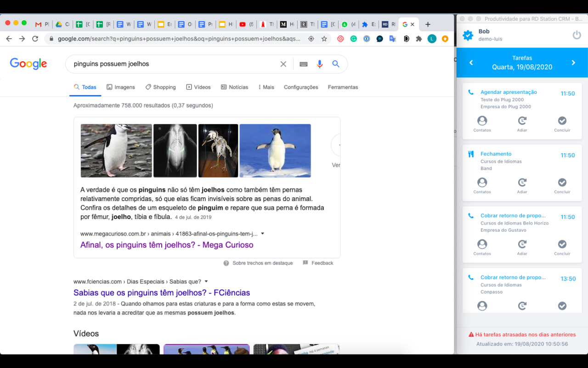Viewport: 588px width, 368px height.
Task: Switch to the Gmail browser tab
Action: coord(42,24)
